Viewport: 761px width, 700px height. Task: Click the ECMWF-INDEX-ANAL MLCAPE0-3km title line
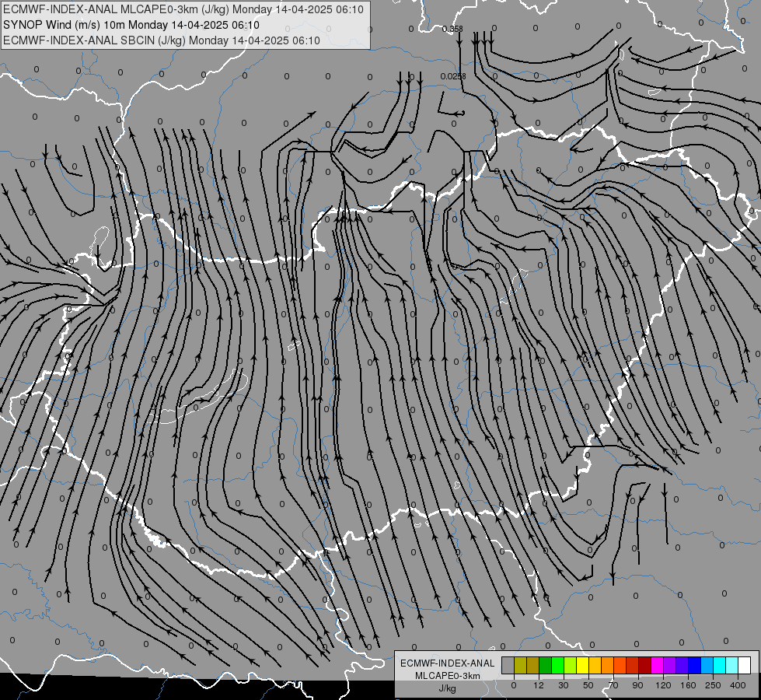point(183,9)
